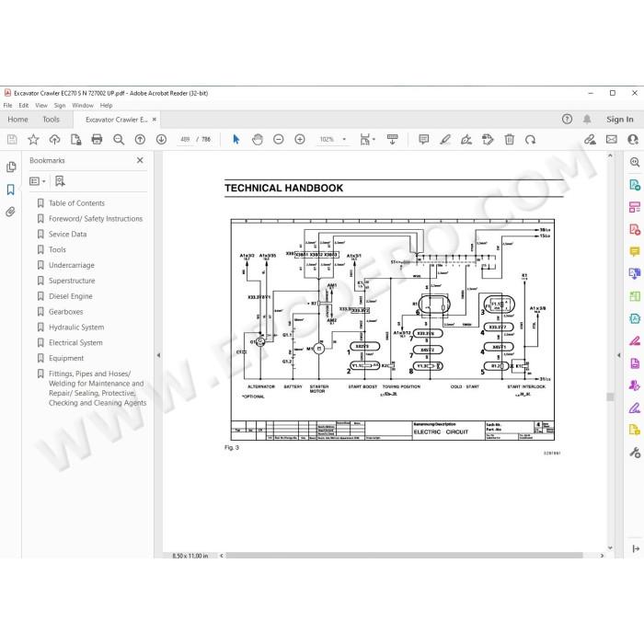Switch to the Home tab

[x=17, y=120]
